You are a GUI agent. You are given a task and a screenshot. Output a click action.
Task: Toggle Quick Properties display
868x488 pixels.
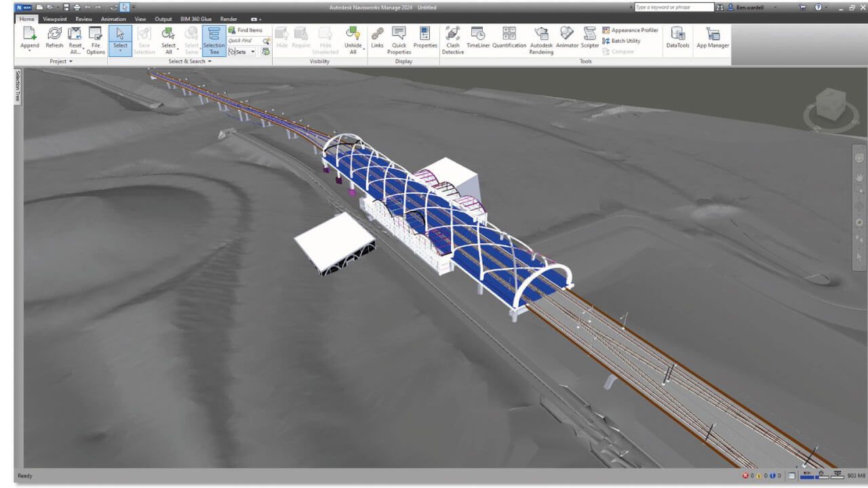[399, 41]
